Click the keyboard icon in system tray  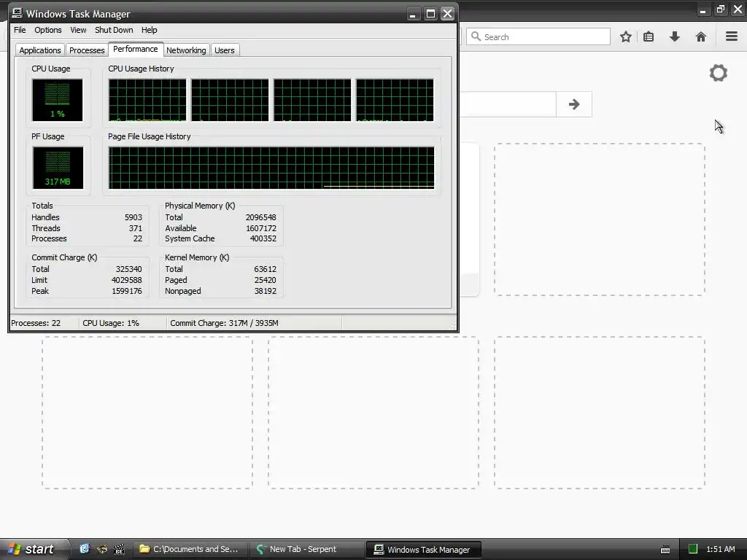click(x=665, y=550)
